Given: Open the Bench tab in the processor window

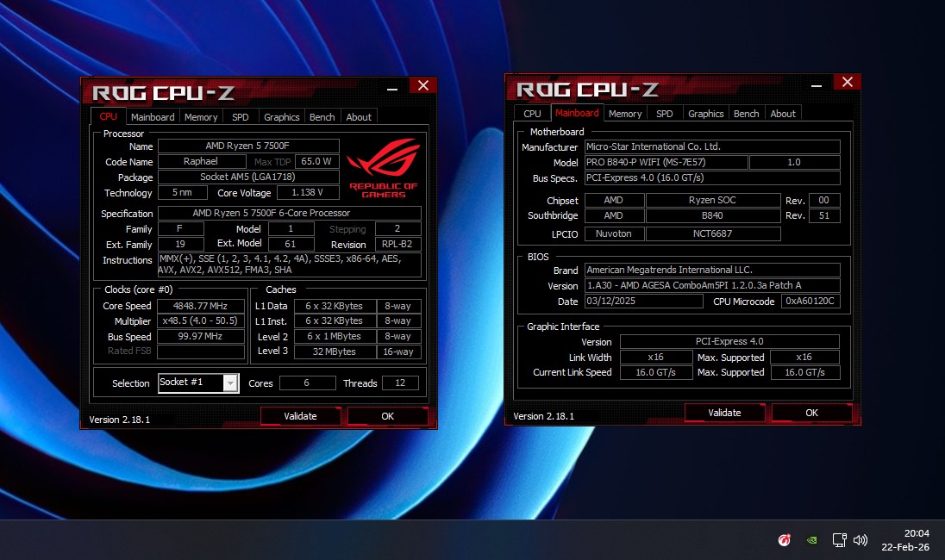Looking at the screenshot, I should 322,117.
